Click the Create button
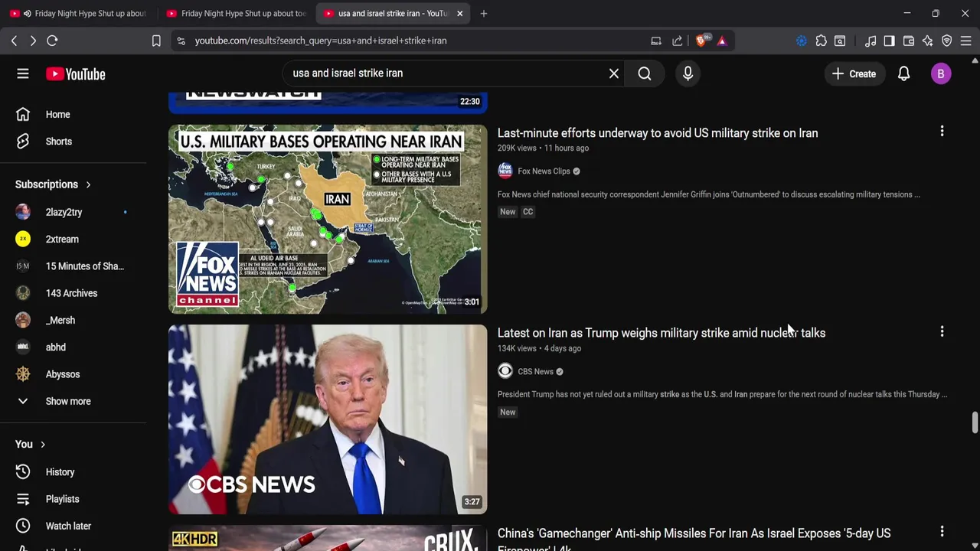The height and width of the screenshot is (551, 980). 854,73
